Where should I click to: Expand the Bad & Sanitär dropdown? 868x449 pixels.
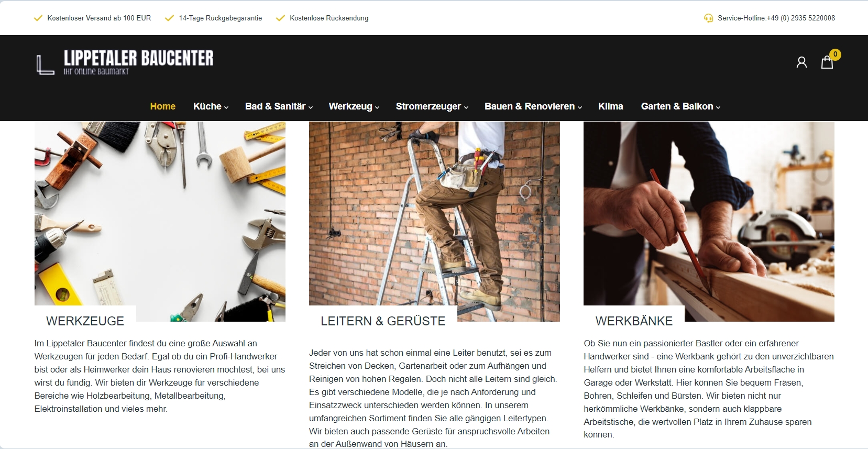(279, 106)
